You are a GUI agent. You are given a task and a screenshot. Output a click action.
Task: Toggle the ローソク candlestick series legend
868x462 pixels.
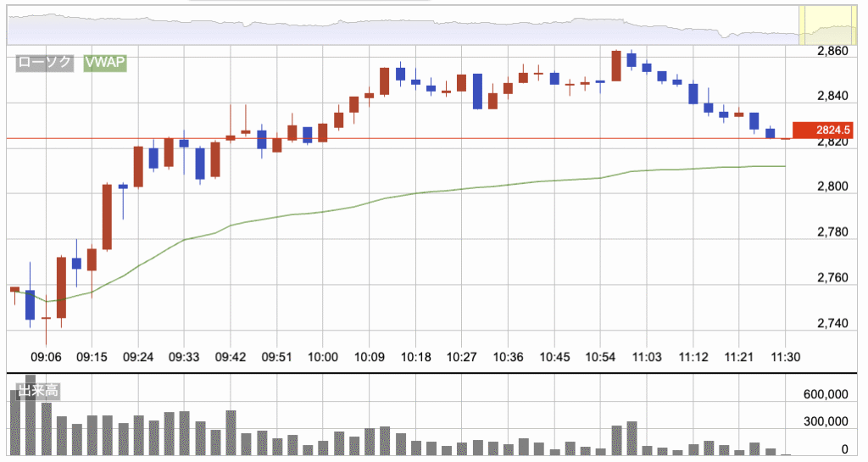click(45, 63)
